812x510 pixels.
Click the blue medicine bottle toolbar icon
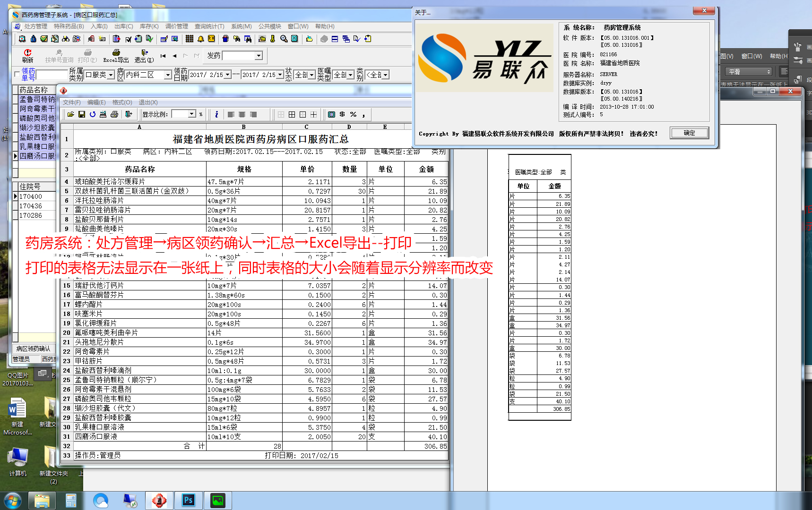click(33, 39)
